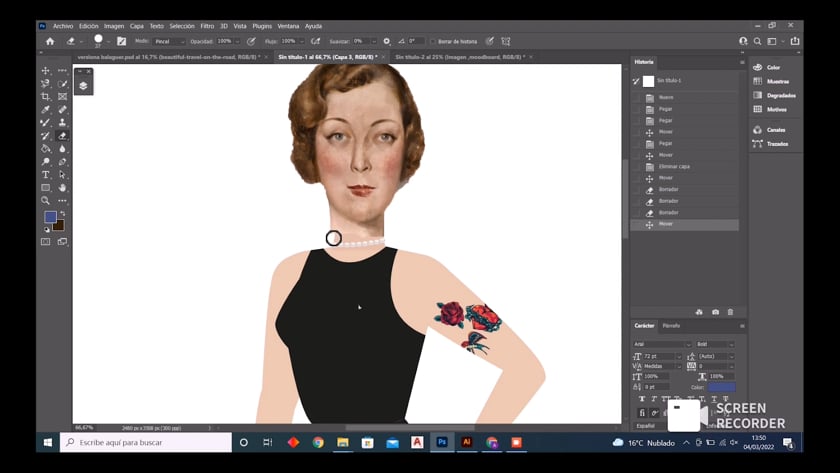Click the share icon at top right

pyautogui.click(x=795, y=41)
